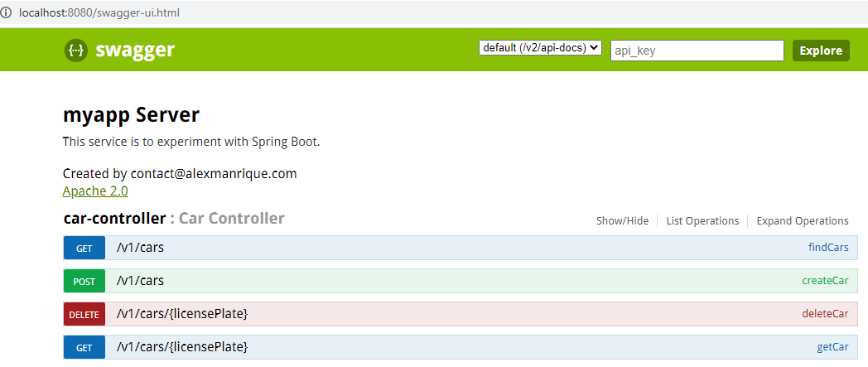The height and width of the screenshot is (367, 868).
Task: Click the DELETE method badge
Action: (84, 315)
